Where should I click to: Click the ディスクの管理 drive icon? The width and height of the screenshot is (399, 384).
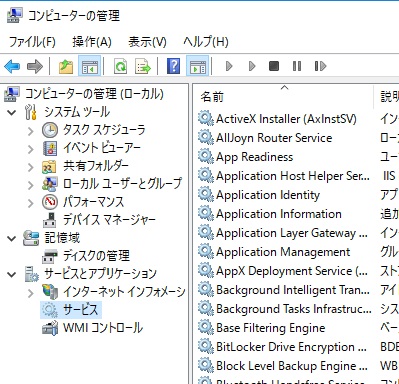tap(50, 257)
